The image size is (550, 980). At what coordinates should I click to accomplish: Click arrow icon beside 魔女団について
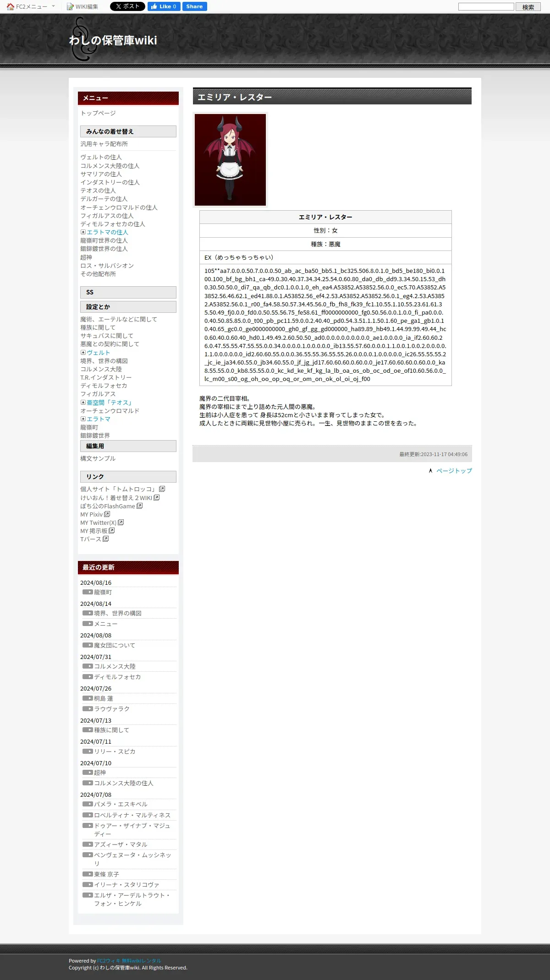pyautogui.click(x=88, y=645)
